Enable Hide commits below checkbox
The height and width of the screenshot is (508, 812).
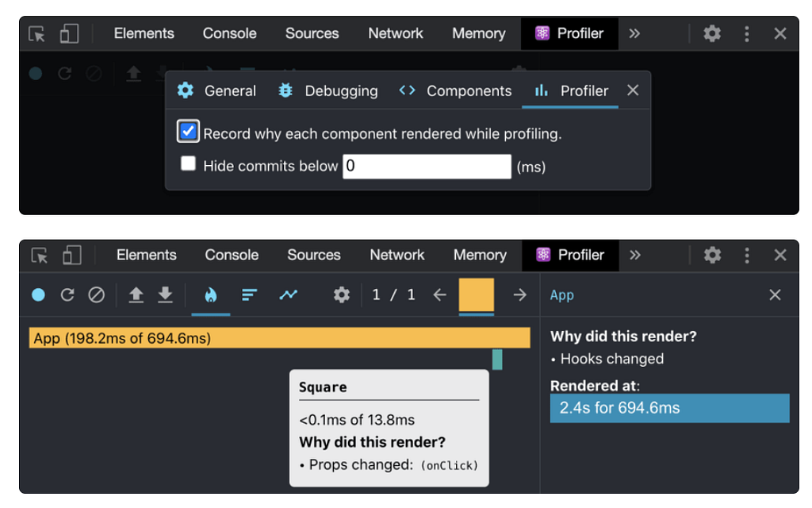(x=188, y=164)
